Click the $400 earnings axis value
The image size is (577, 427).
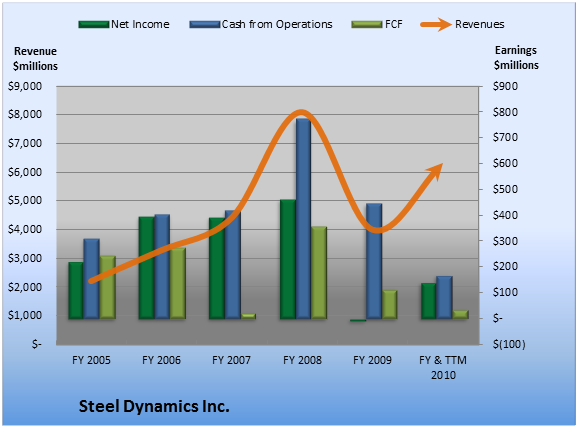(x=506, y=215)
